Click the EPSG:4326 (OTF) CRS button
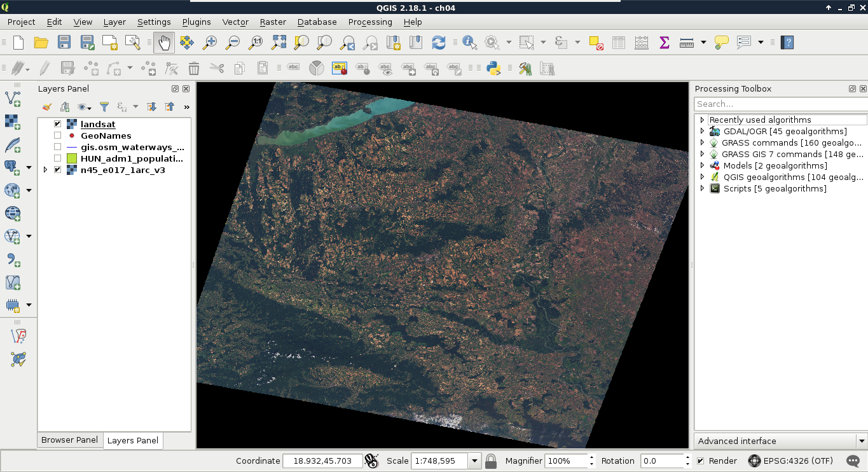Image resolution: width=868 pixels, height=472 pixels. pyautogui.click(x=790, y=461)
